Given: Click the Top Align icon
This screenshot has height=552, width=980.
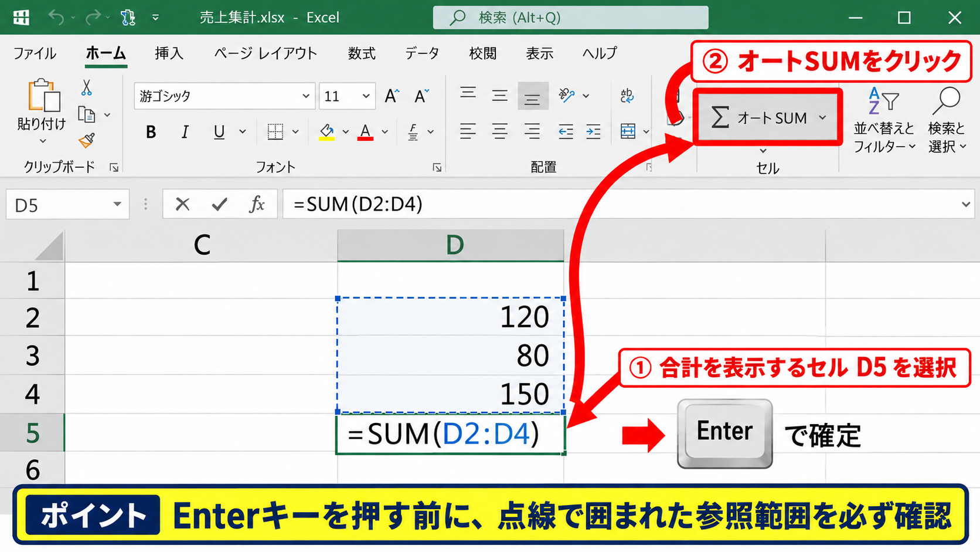Looking at the screenshot, I should pyautogui.click(x=468, y=95).
